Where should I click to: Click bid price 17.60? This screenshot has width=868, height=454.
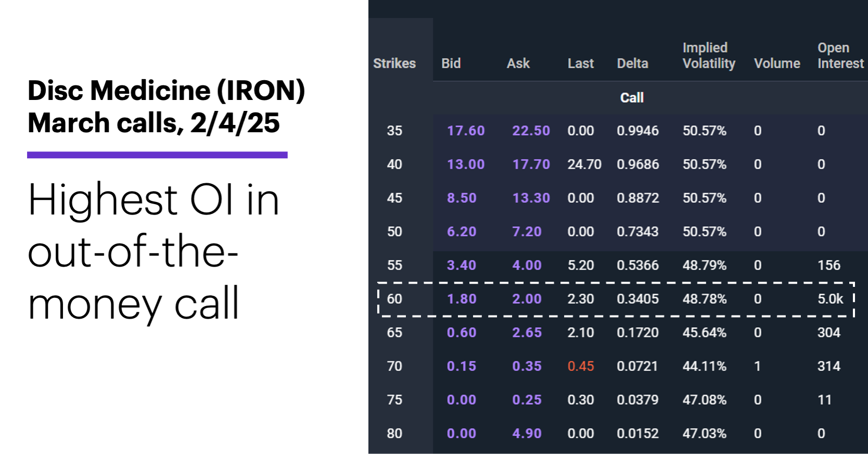pyautogui.click(x=466, y=131)
